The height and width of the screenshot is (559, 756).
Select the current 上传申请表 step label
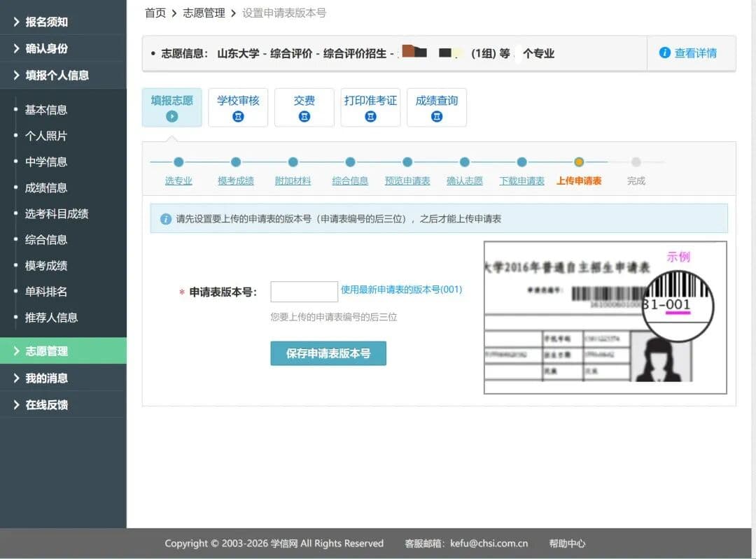tap(579, 181)
